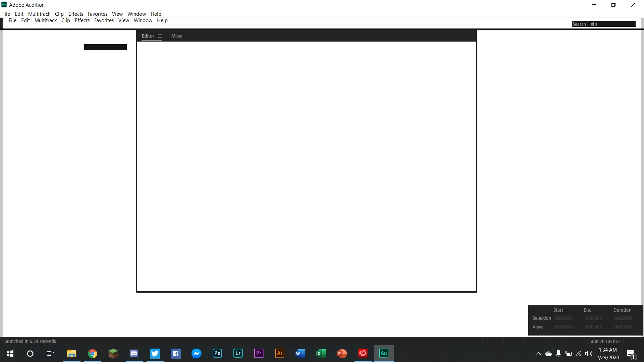
Task: Show hidden system tray icons
Action: pos(538,354)
